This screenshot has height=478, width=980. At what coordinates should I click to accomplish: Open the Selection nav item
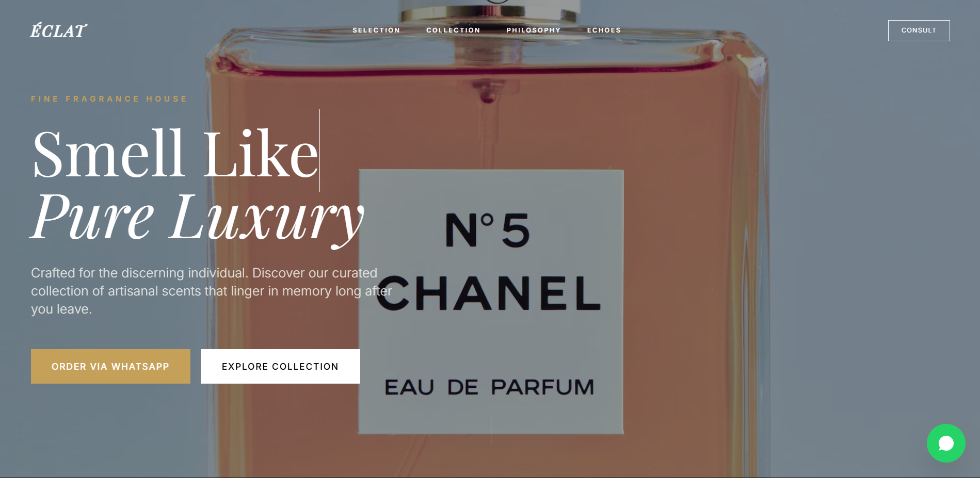[x=376, y=30]
